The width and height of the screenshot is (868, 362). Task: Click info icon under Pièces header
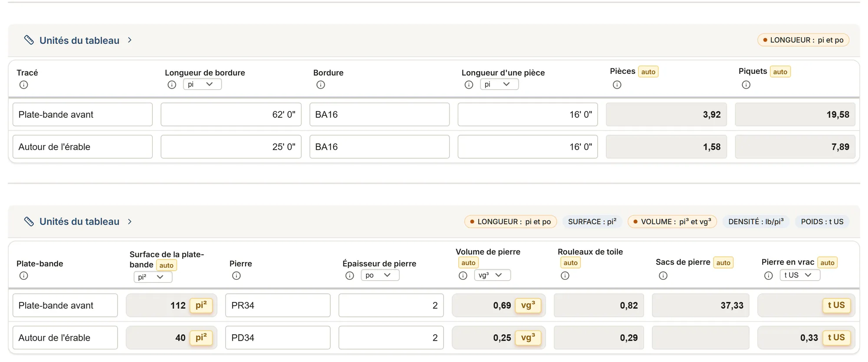pos(617,85)
